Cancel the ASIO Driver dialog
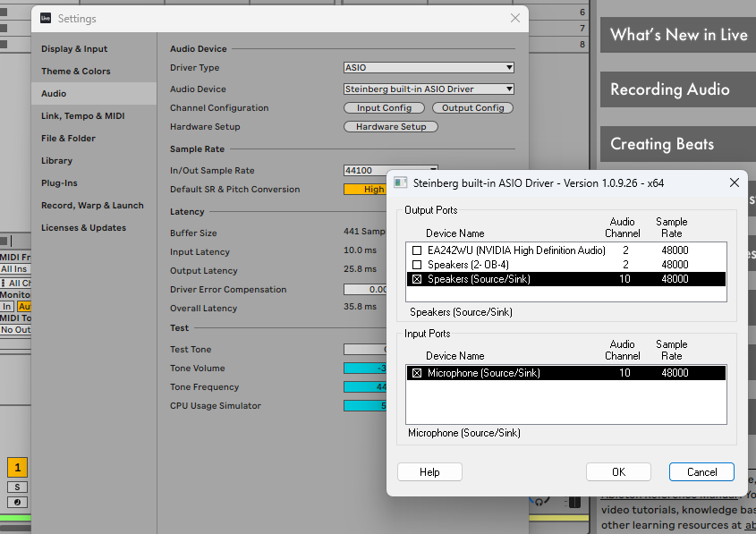756x534 pixels. [701, 471]
